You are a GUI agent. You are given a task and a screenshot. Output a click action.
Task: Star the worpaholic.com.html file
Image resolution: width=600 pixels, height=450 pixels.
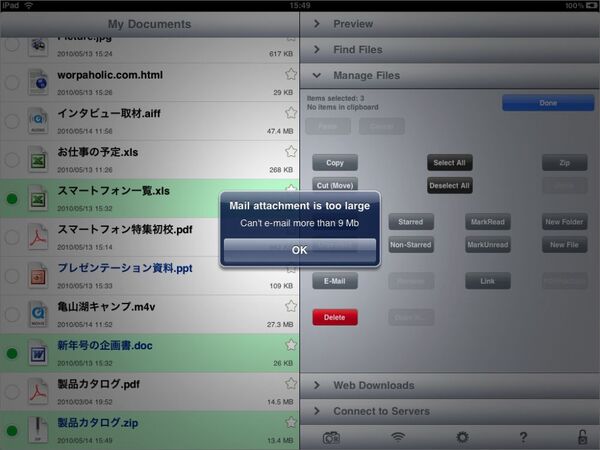click(291, 74)
